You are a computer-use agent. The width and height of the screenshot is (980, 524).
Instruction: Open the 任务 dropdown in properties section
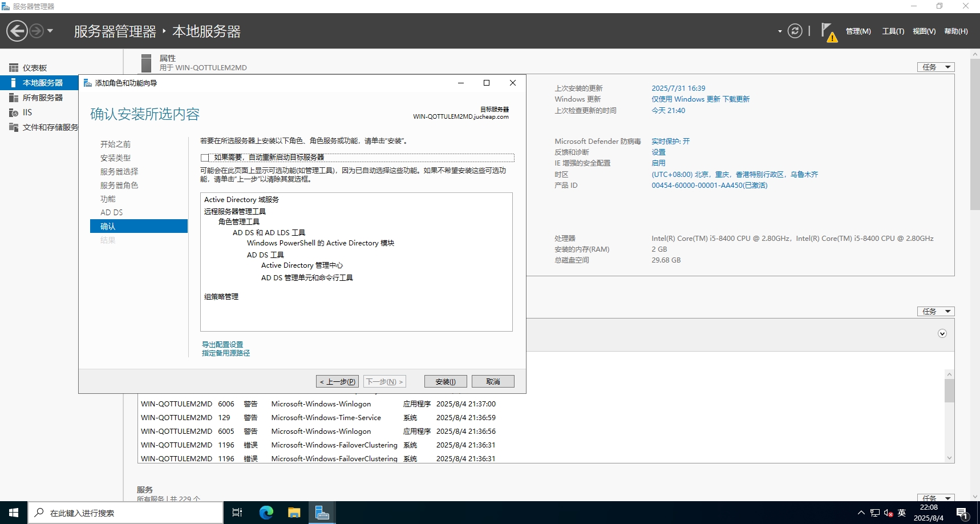pyautogui.click(x=936, y=67)
